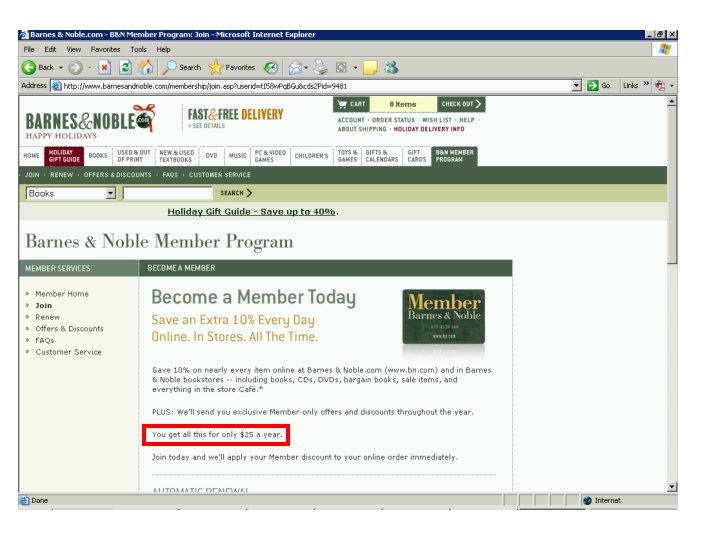Open the dropdown beside the toolbar icon right of Links
Image resolution: width=720 pixels, height=540 pixels.
point(672,86)
